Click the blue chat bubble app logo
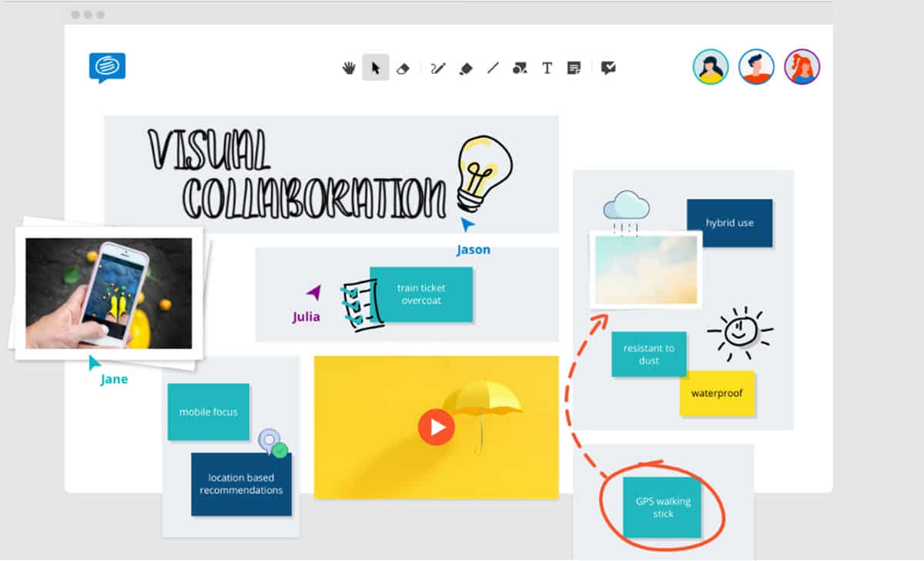Viewport: 924px width, 561px height. pyautogui.click(x=107, y=68)
